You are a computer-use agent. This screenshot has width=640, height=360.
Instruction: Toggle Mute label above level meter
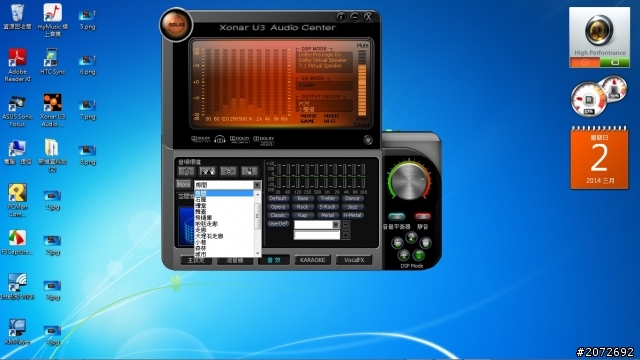click(362, 45)
